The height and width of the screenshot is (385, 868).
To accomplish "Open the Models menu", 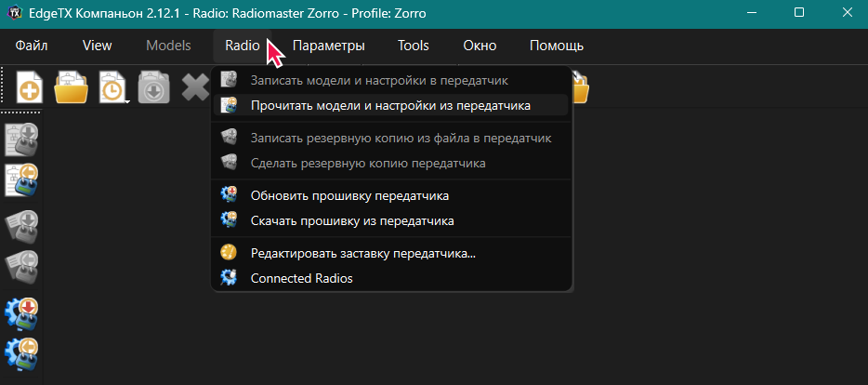I will pos(168,46).
